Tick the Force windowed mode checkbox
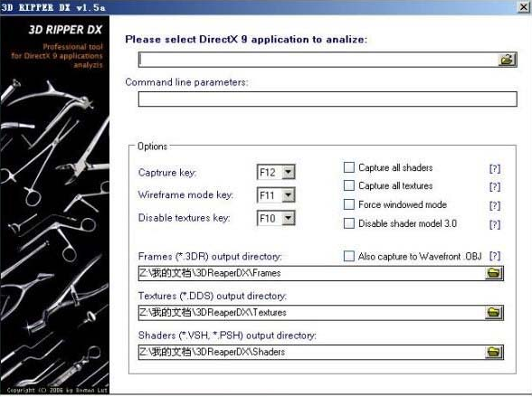 pos(349,204)
